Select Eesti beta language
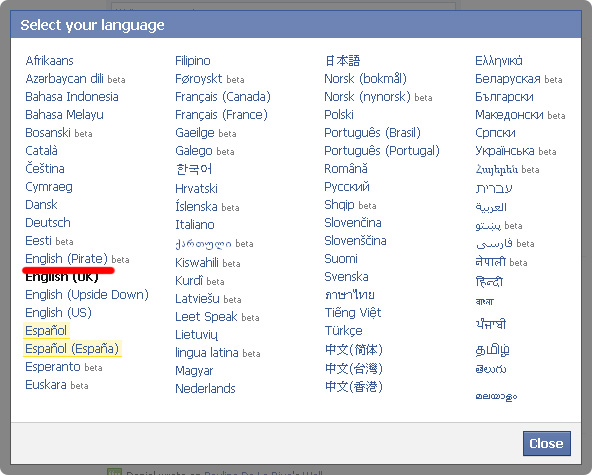Image resolution: width=592 pixels, height=475 pixels. point(38,241)
